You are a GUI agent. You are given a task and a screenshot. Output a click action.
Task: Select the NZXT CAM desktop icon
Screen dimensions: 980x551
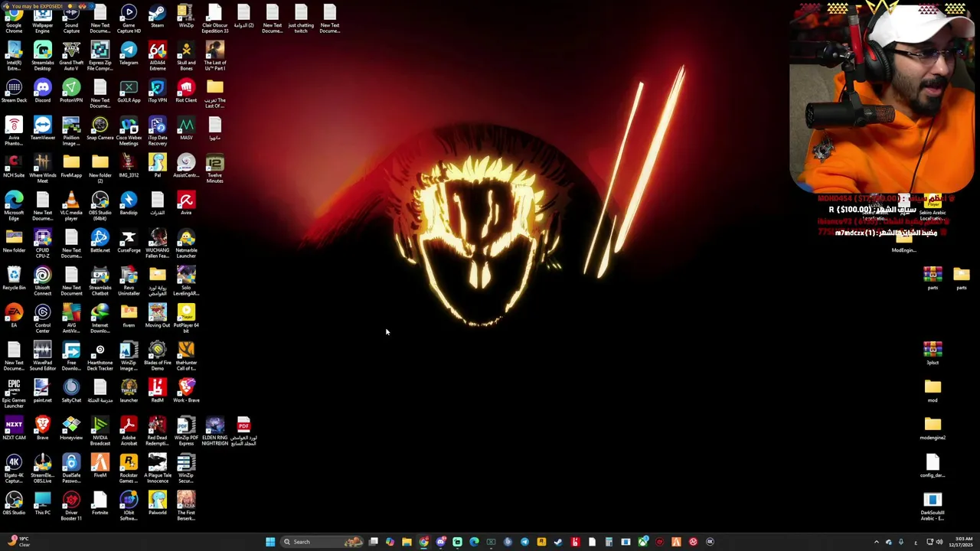coord(14,429)
